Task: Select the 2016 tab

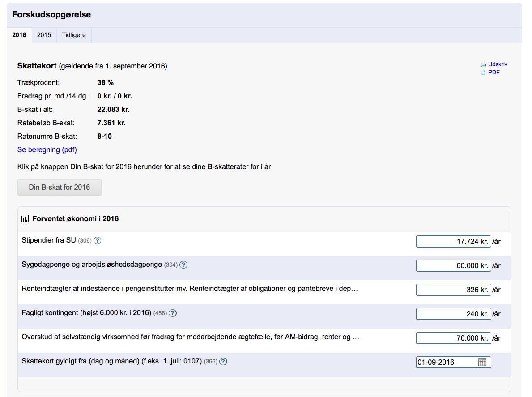Action: (19, 35)
